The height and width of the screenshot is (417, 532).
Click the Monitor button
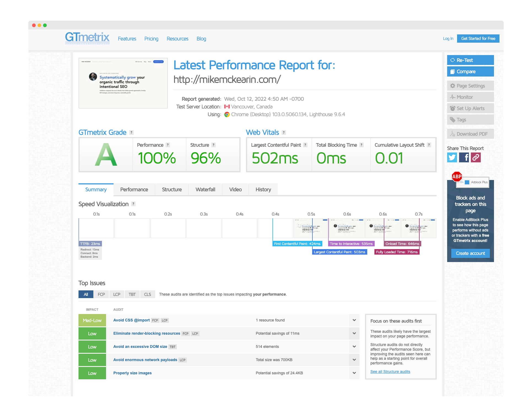click(470, 97)
